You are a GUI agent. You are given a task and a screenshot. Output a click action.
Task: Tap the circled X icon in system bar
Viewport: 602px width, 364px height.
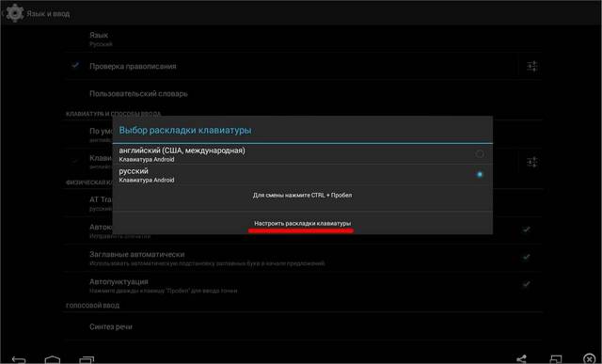click(590, 359)
